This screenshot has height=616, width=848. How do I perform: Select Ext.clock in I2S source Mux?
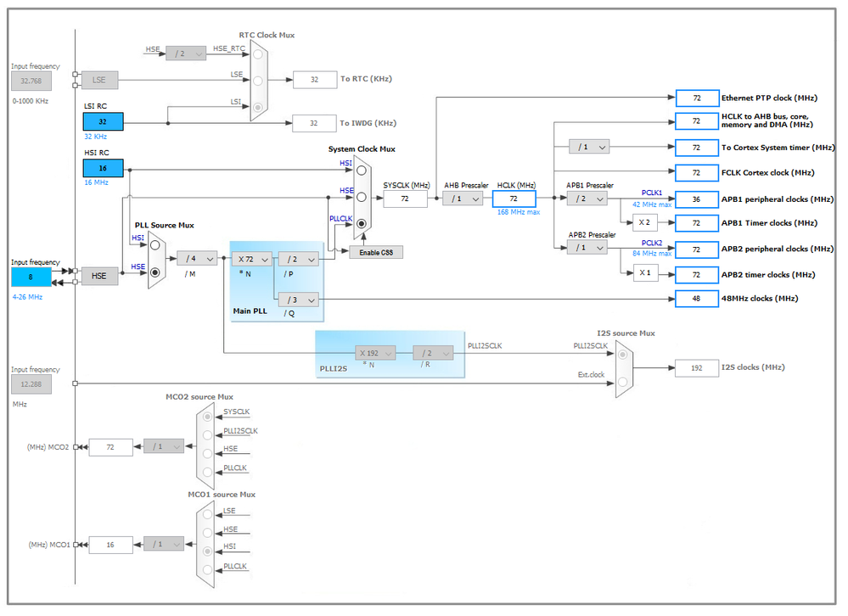[623, 382]
